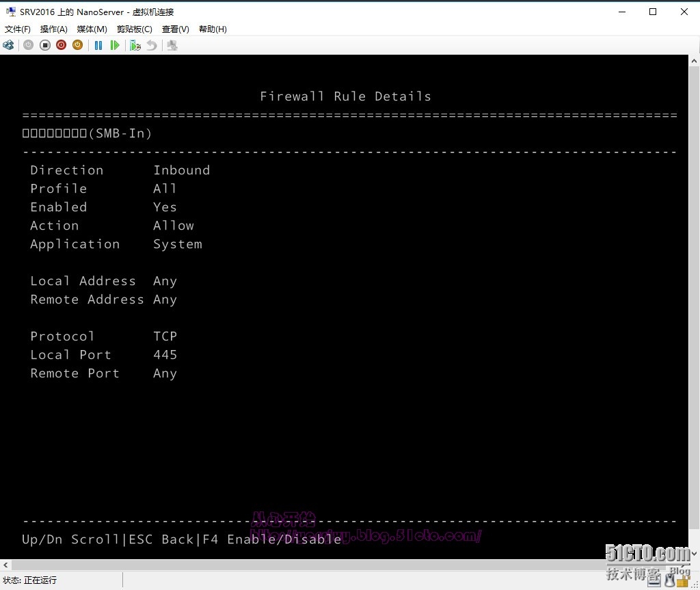Open the 媒体(M) menu
The height and width of the screenshot is (590, 700).
click(x=92, y=29)
